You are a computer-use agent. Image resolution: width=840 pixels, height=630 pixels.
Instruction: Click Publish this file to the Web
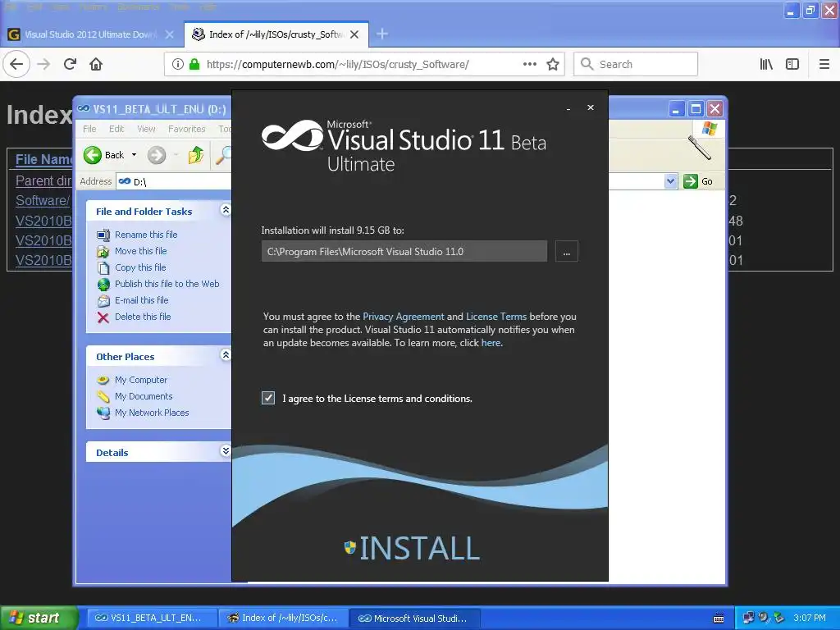click(x=167, y=284)
